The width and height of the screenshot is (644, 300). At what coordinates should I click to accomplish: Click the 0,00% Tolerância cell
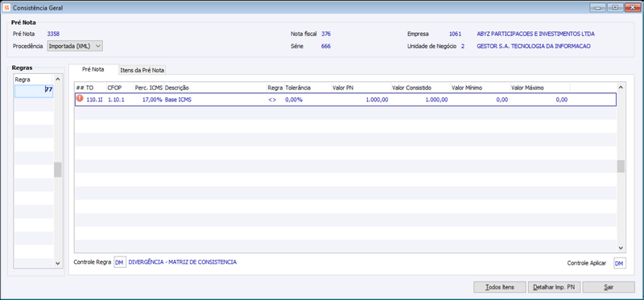(308, 100)
